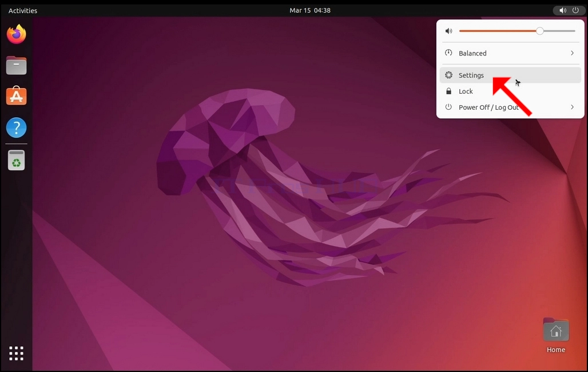Expand the Power Off / Log Out chevron

(x=572, y=107)
